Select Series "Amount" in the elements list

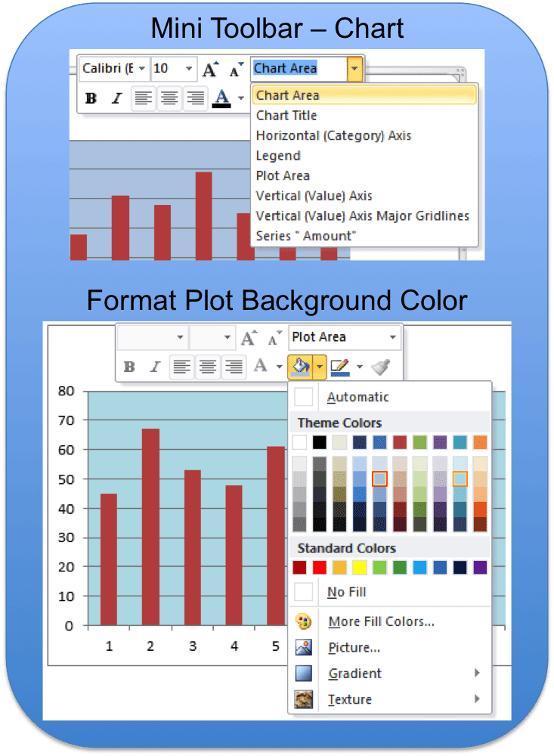(305, 236)
